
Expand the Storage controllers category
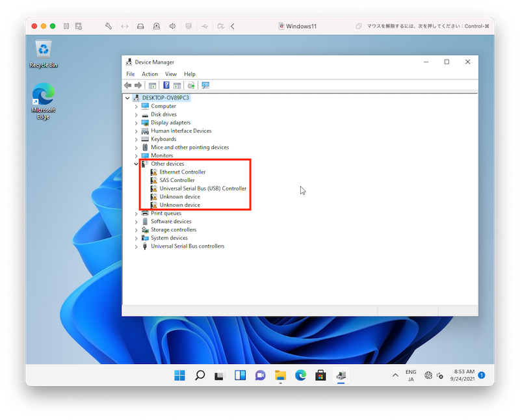point(136,230)
